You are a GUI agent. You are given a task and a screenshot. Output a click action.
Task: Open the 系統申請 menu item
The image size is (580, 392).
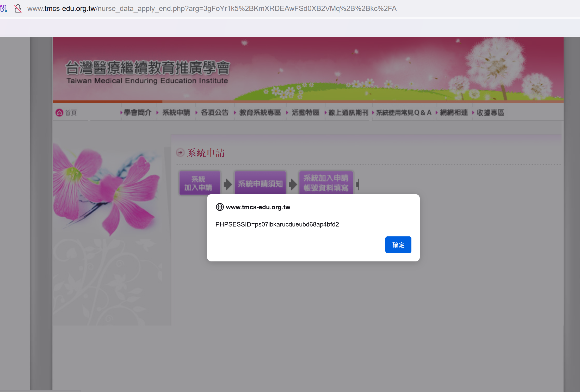click(176, 113)
